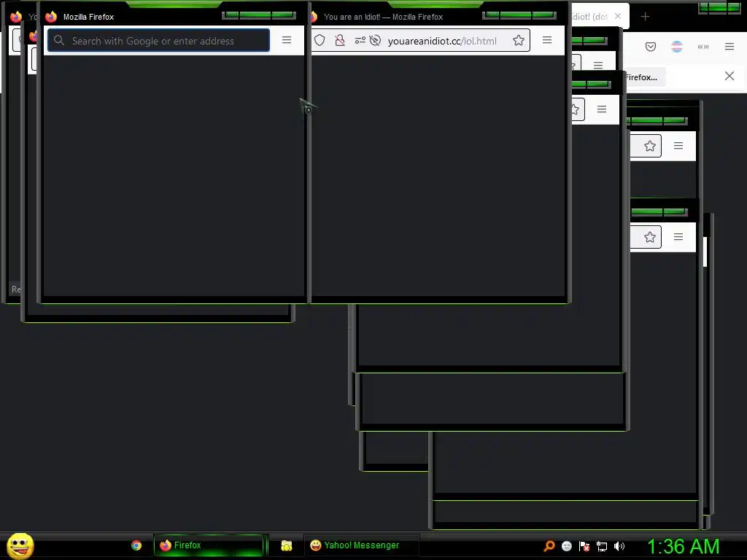This screenshot has width=747, height=560.
Task: Open a new tab with the plus button
Action: (x=645, y=17)
